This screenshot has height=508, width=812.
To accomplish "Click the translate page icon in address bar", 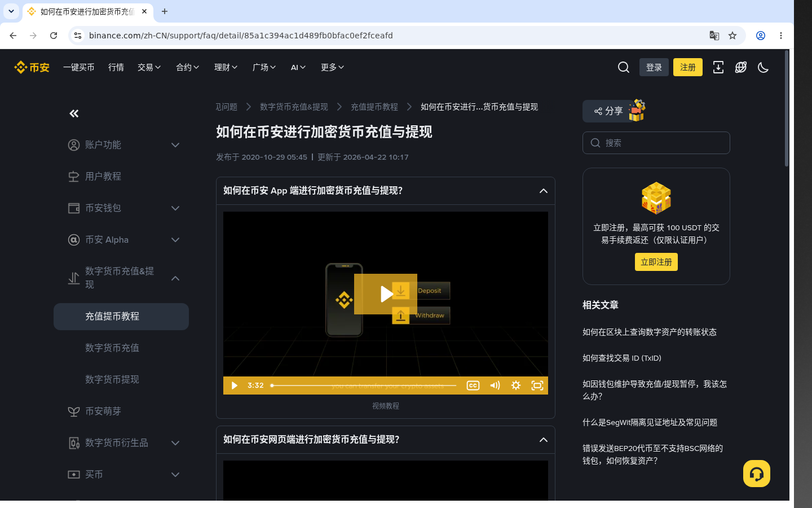I will point(714,36).
